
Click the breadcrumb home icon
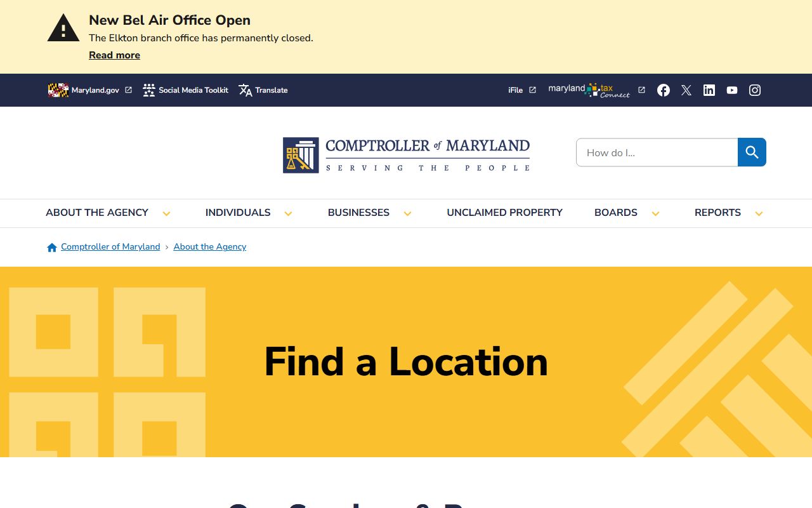(x=52, y=247)
